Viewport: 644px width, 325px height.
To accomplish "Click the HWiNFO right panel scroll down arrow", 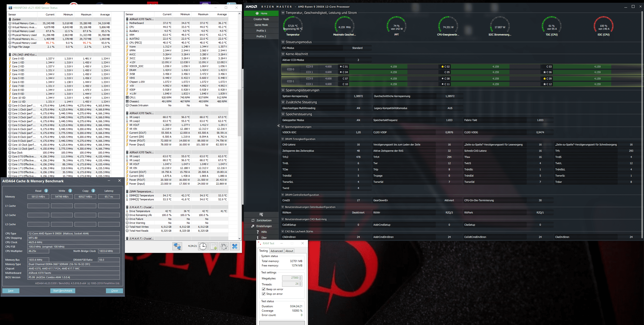I will (x=239, y=238).
